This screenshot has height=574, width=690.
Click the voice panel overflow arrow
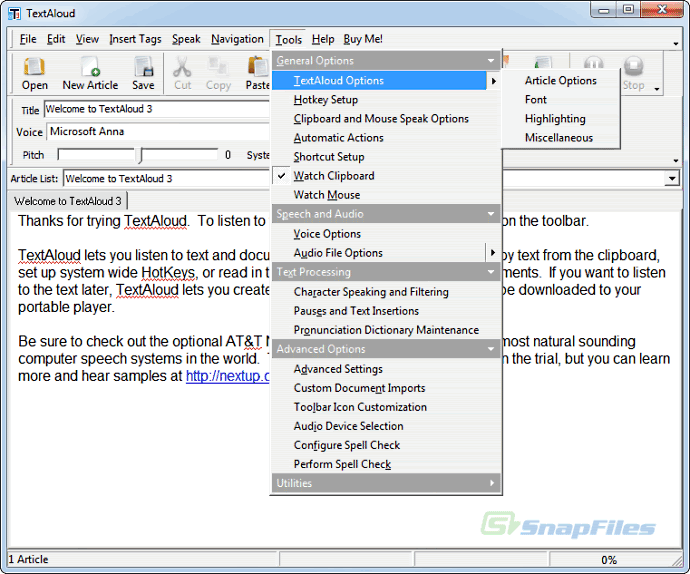[x=675, y=161]
